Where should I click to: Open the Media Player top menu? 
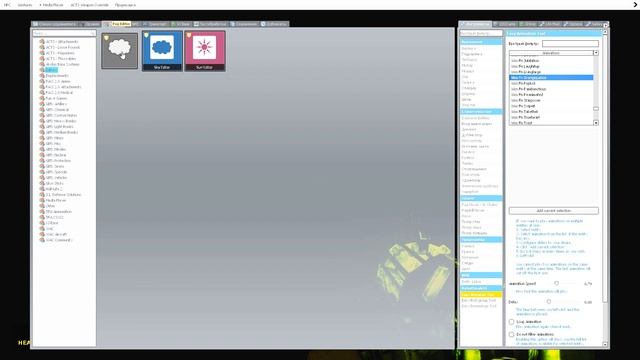51,5
